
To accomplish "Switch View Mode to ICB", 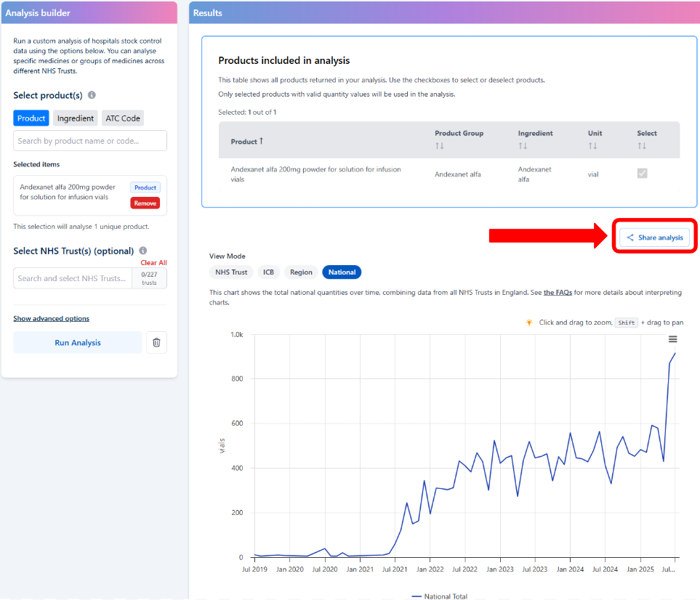I will [x=269, y=272].
